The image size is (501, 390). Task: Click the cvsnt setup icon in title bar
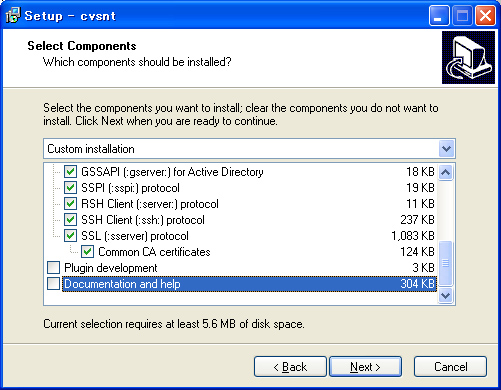click(x=13, y=15)
